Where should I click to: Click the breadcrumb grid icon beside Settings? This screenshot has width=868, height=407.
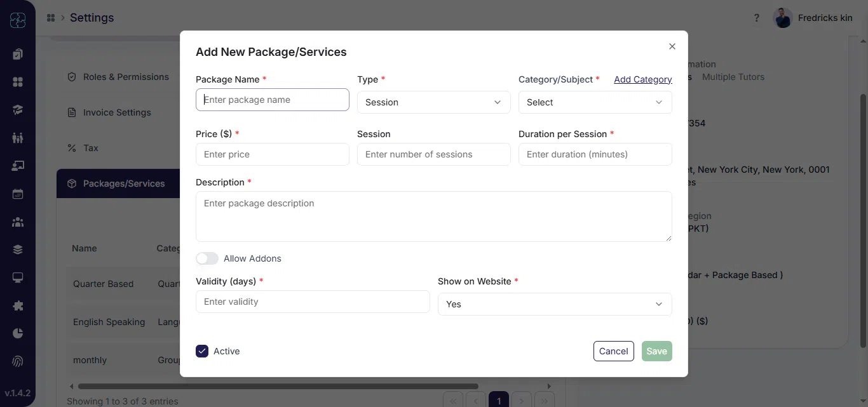(51, 18)
